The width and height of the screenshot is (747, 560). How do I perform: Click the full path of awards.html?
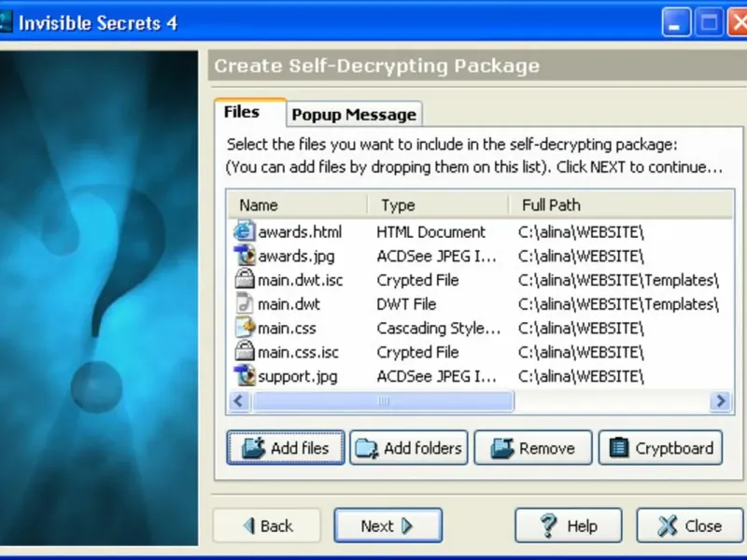coord(581,231)
